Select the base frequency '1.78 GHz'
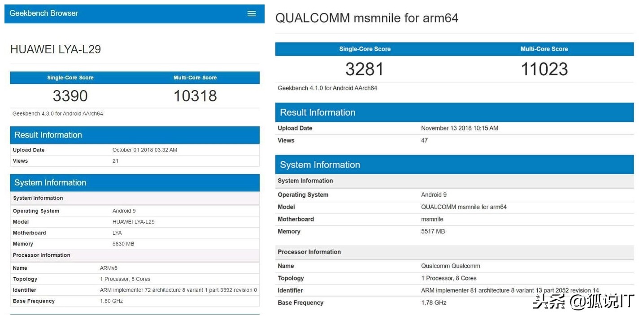The width and height of the screenshot is (644, 319). point(434,303)
